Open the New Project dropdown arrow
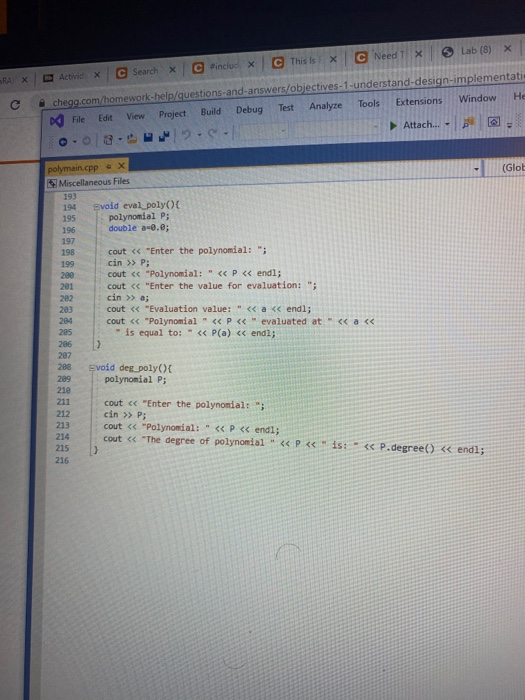The width and height of the screenshot is (525, 700). point(120,139)
